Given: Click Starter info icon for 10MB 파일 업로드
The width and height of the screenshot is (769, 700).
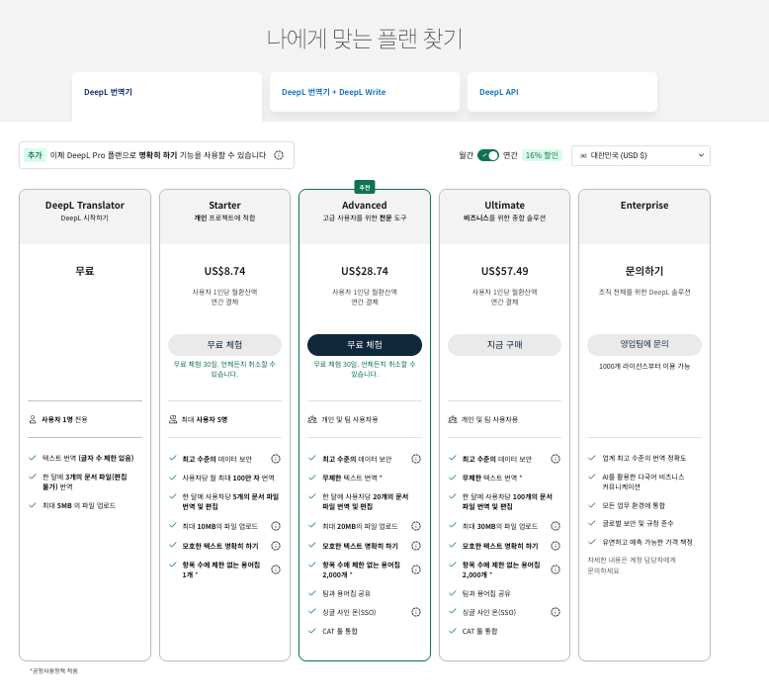Looking at the screenshot, I should tap(276, 526).
